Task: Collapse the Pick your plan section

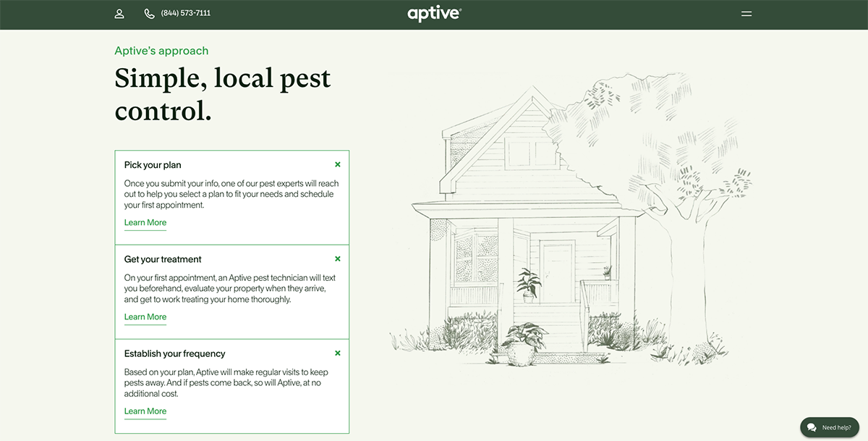Action: point(338,164)
